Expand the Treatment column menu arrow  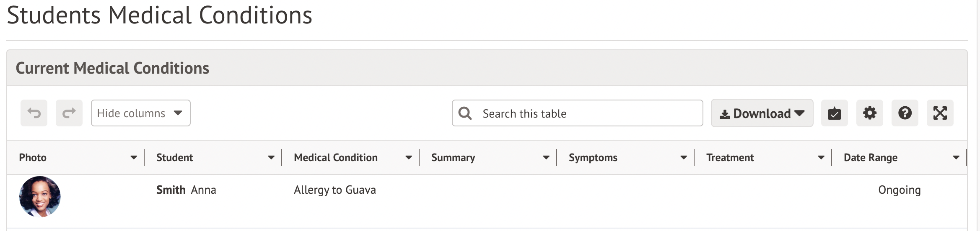(x=821, y=158)
